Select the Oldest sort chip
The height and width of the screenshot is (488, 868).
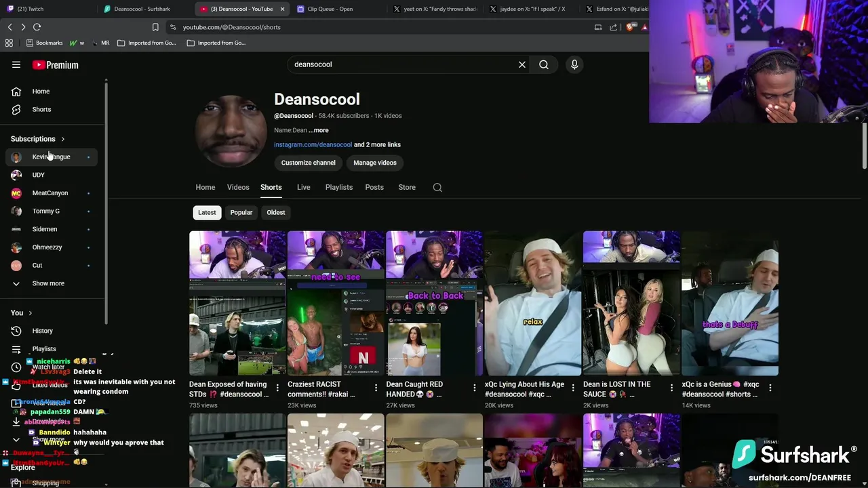(276, 212)
